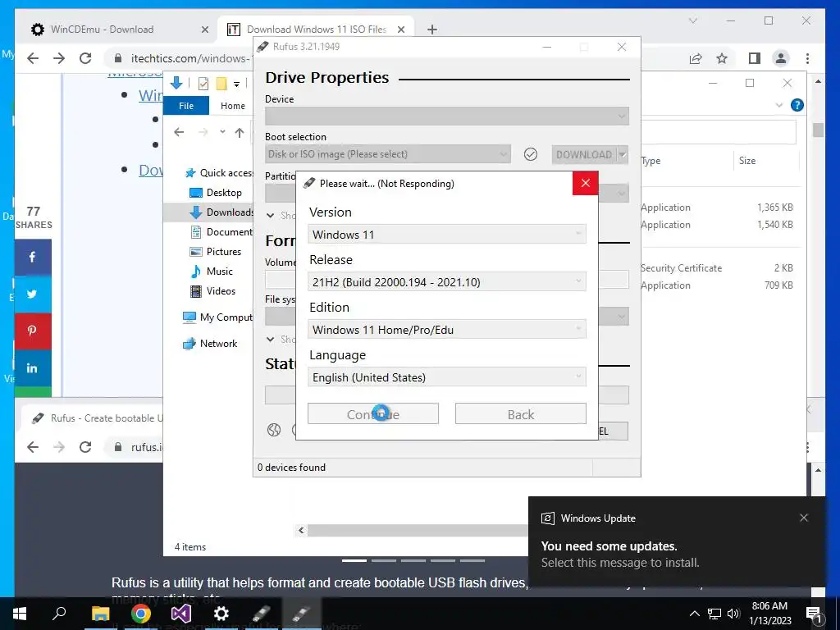Screen dimensions: 840x630
Task: Open Action Center notification icon
Action: (x=814, y=614)
